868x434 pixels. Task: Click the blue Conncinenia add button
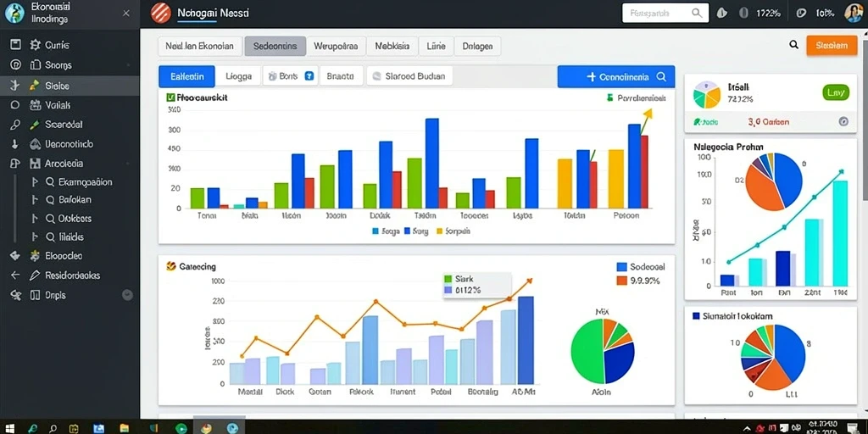[x=616, y=77]
